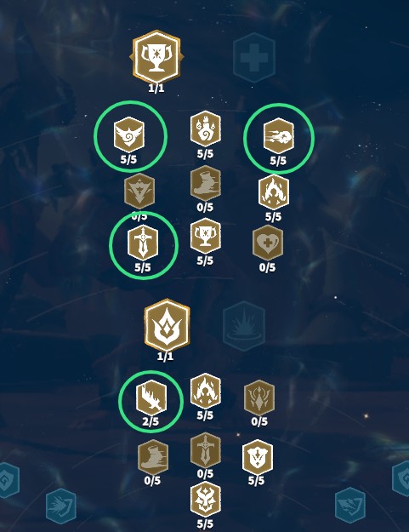Select the flaming sword node 2/5
This screenshot has height=532, width=409.
[151, 398]
